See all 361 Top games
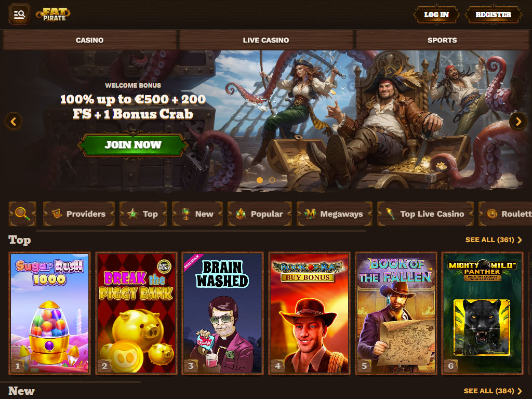 point(494,240)
